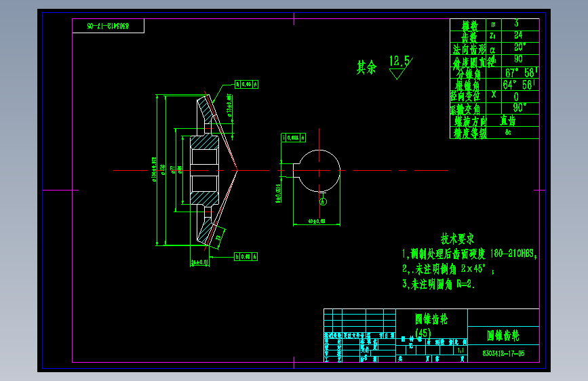
Task: Select the 90° shaft angle value in the 轴交角 row
Action: point(520,107)
